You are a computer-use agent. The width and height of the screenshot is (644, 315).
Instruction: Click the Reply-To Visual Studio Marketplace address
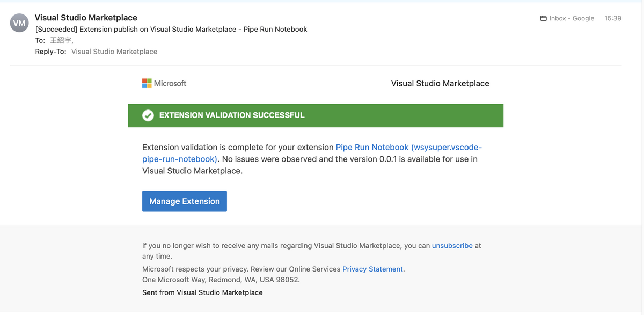pos(114,52)
